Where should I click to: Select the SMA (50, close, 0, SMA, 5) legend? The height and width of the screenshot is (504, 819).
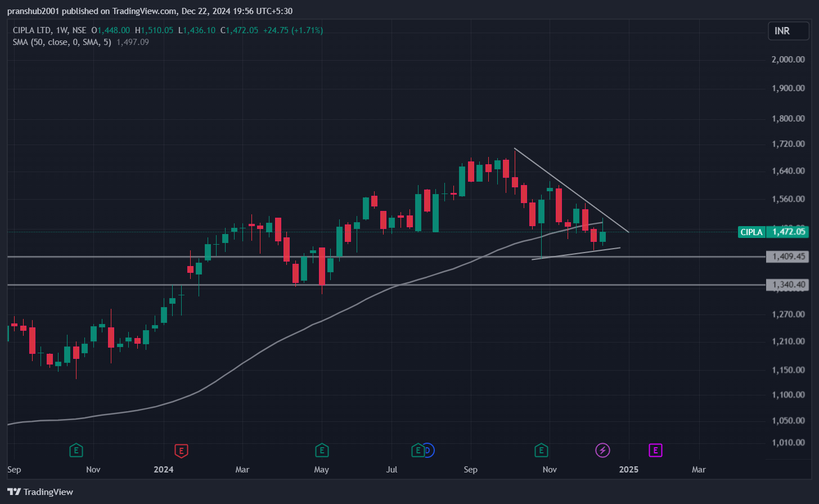pos(62,42)
